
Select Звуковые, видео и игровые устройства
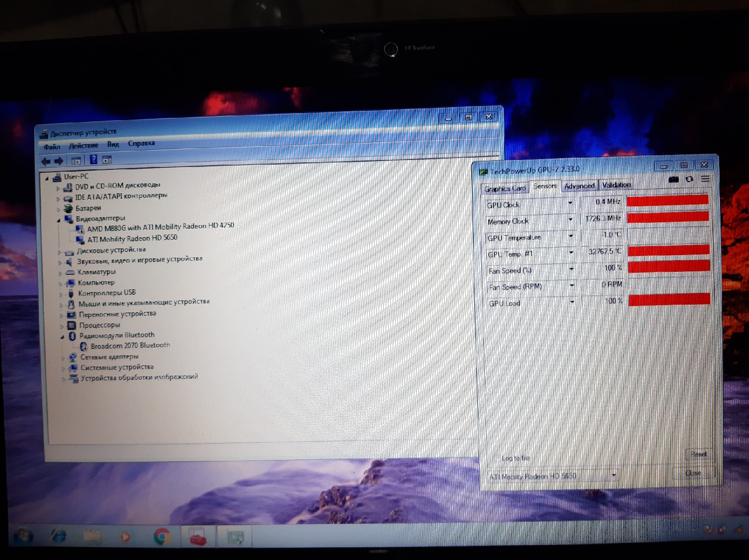coord(140,260)
